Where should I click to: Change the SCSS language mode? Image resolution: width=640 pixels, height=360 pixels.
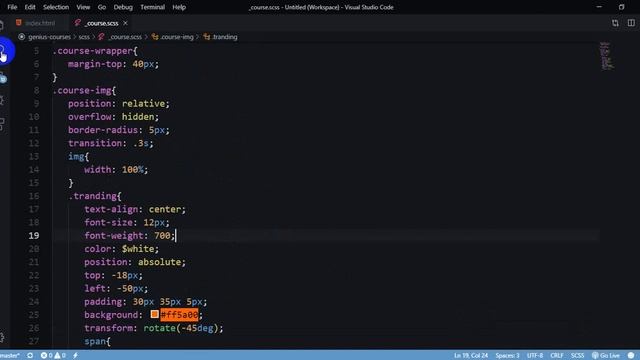[x=577, y=356]
